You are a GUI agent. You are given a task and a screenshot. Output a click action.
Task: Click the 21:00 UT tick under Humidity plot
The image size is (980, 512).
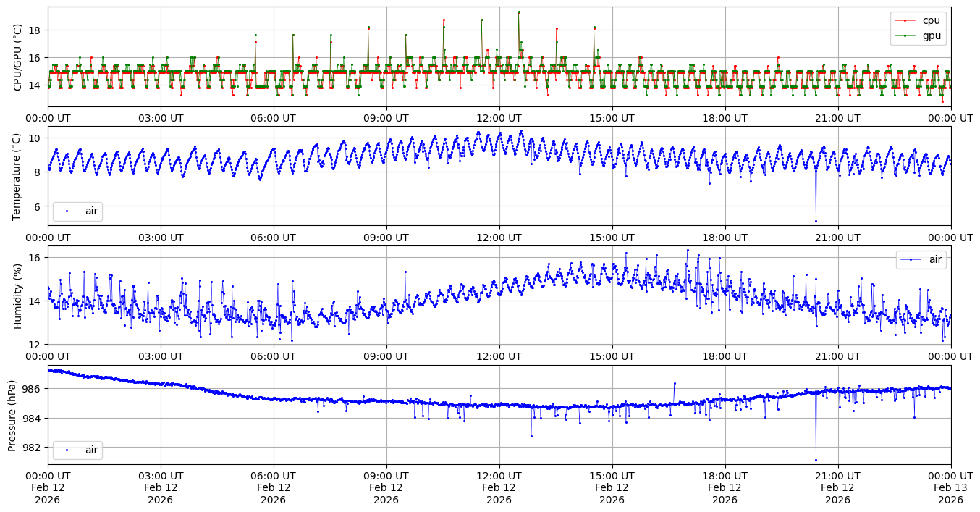pos(837,356)
